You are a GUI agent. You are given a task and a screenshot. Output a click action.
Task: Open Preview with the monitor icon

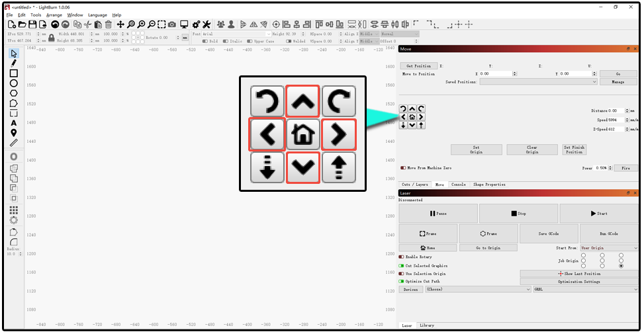point(184,24)
